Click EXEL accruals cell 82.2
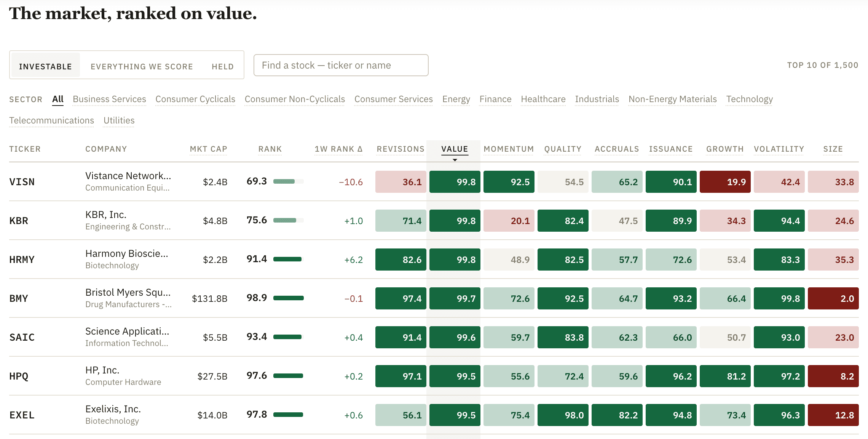 [x=617, y=415]
